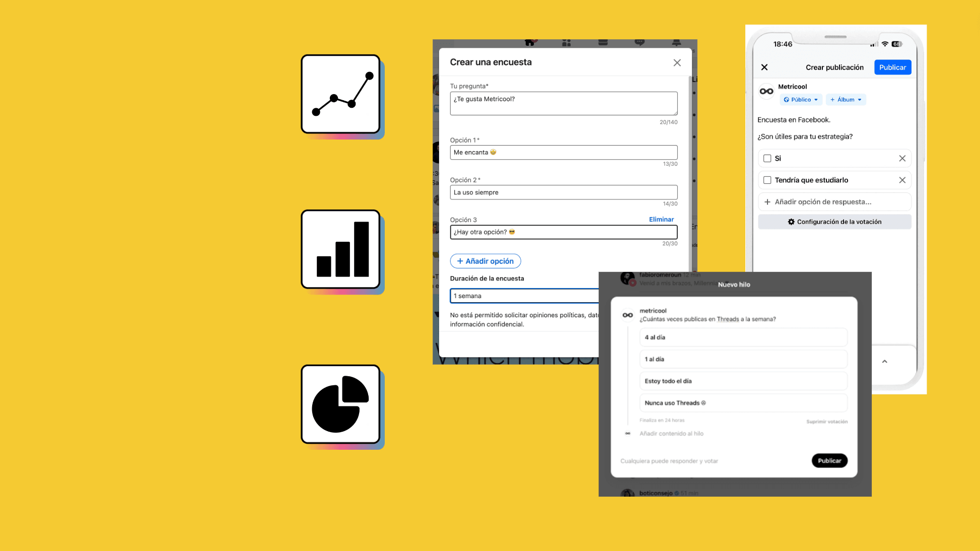The image size is (980, 551).
Task: Click the Eliminar link for Opción 3
Action: [661, 220]
